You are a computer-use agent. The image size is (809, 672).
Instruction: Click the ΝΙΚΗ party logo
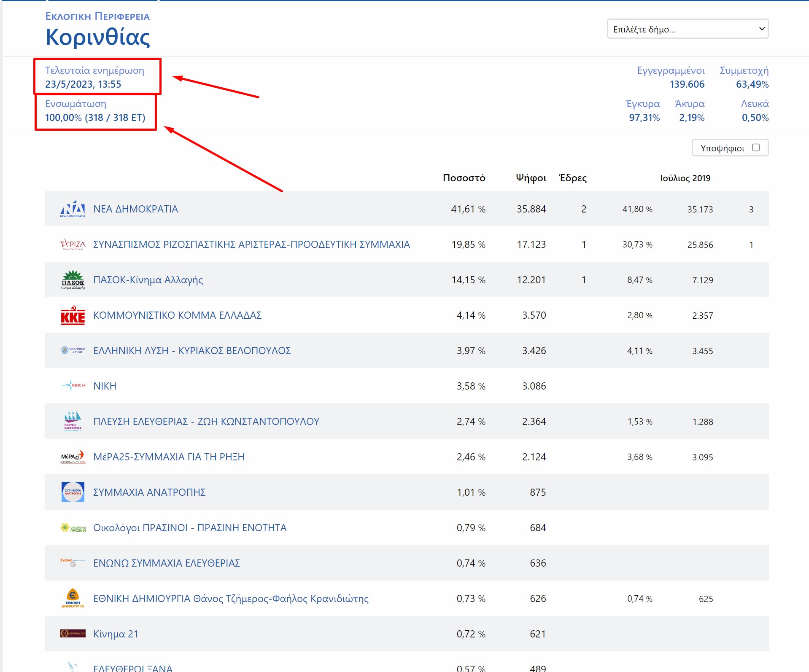pos(73,386)
